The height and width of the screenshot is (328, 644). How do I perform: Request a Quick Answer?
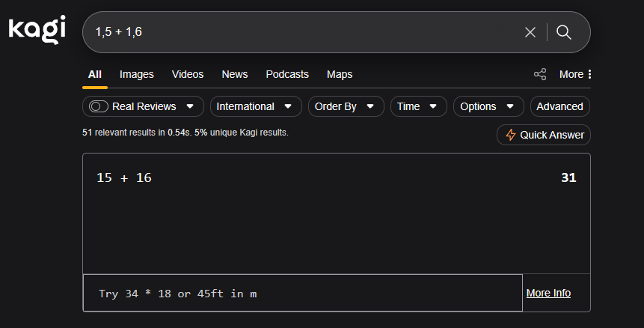click(x=543, y=135)
